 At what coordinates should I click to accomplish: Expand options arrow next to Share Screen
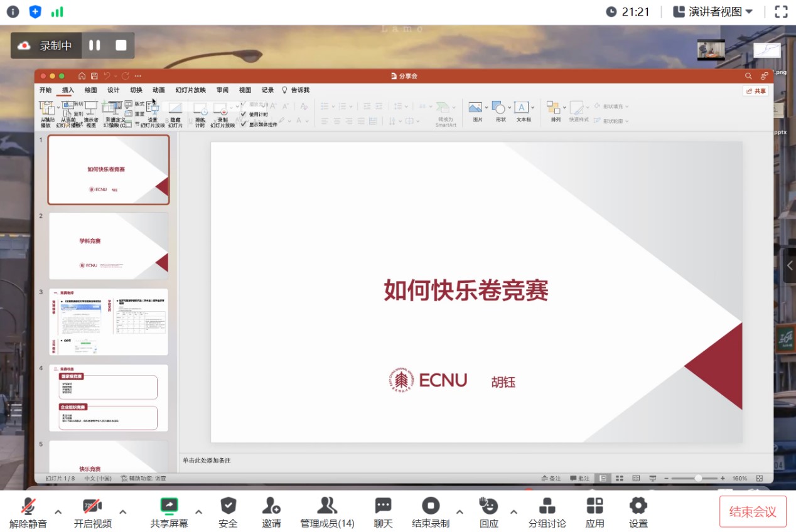(x=199, y=511)
